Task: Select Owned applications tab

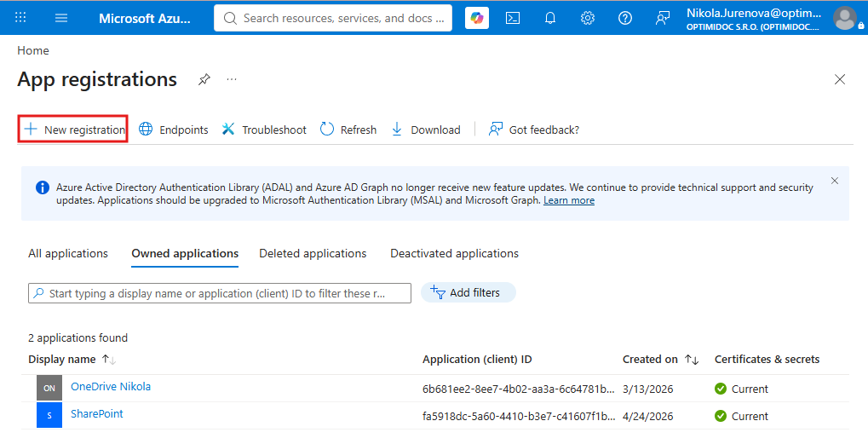Action: pos(185,254)
